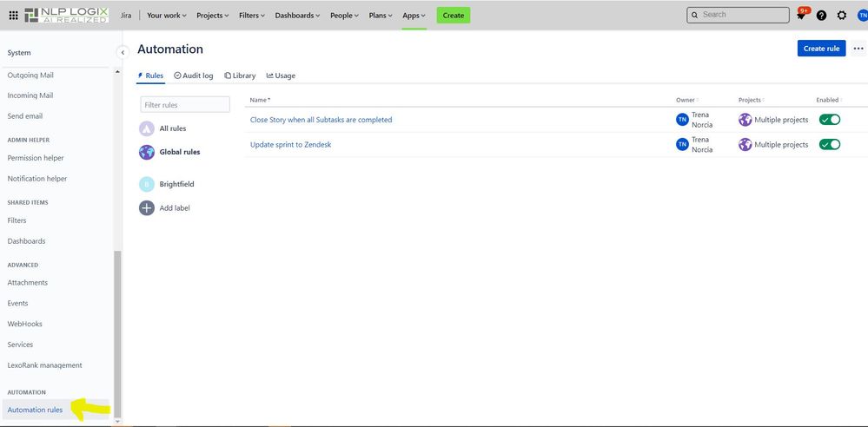Collapse the sidebar with arrow button
868x427 pixels.
123,53
